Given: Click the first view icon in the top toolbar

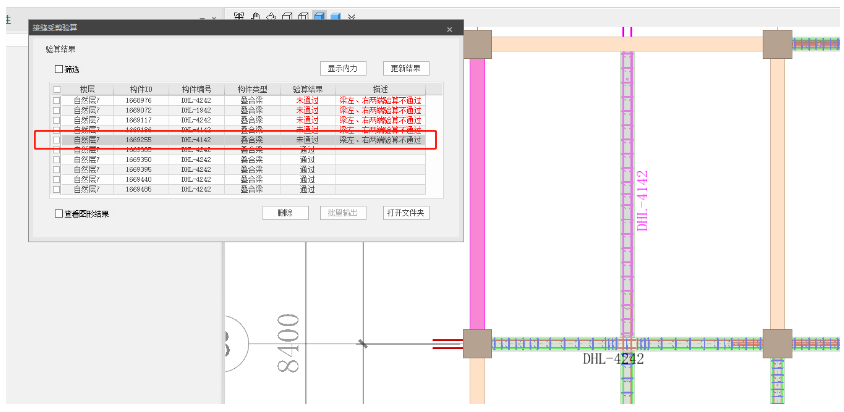Looking at the screenshot, I should point(240,17).
